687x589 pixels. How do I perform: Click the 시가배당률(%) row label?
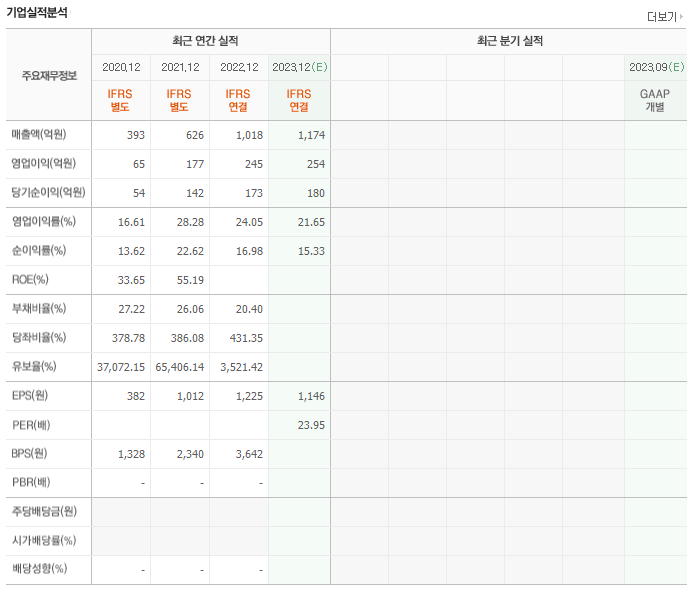coord(44,540)
